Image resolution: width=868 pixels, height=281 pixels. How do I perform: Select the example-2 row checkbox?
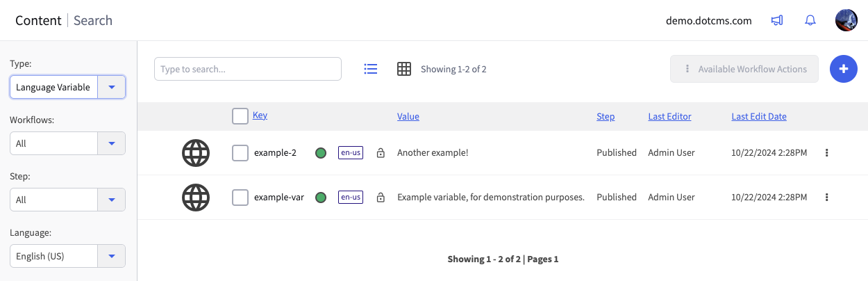[x=240, y=153]
